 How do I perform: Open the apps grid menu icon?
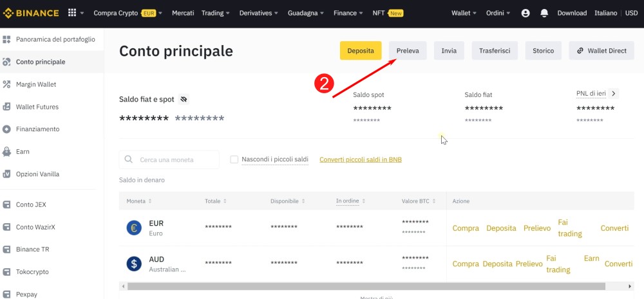(72, 13)
